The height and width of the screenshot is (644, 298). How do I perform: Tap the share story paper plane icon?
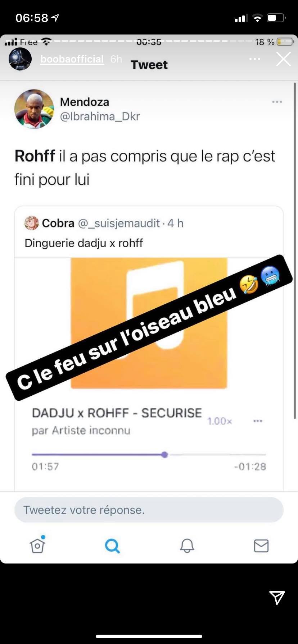pyautogui.click(x=277, y=597)
